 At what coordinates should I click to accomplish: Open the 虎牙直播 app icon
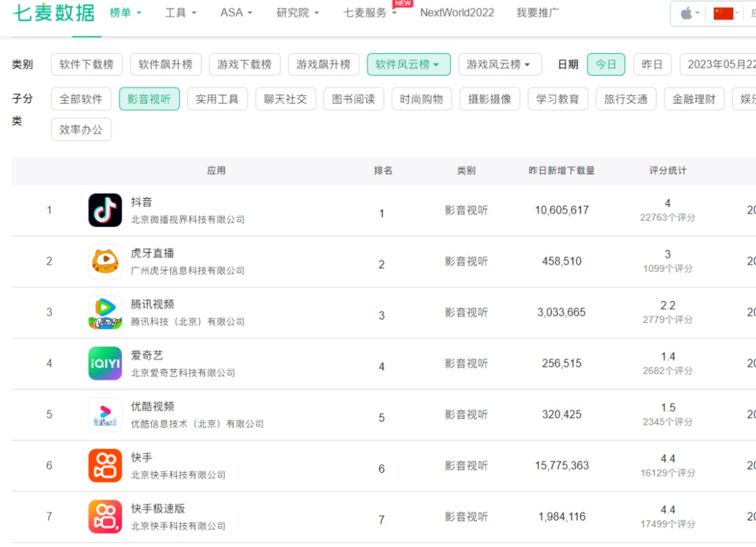click(105, 261)
